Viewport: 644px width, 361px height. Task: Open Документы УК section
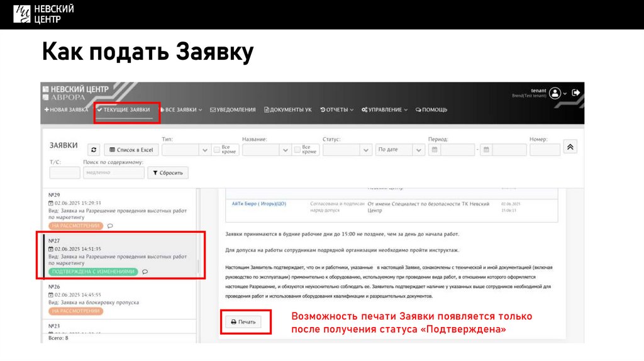tap(288, 109)
